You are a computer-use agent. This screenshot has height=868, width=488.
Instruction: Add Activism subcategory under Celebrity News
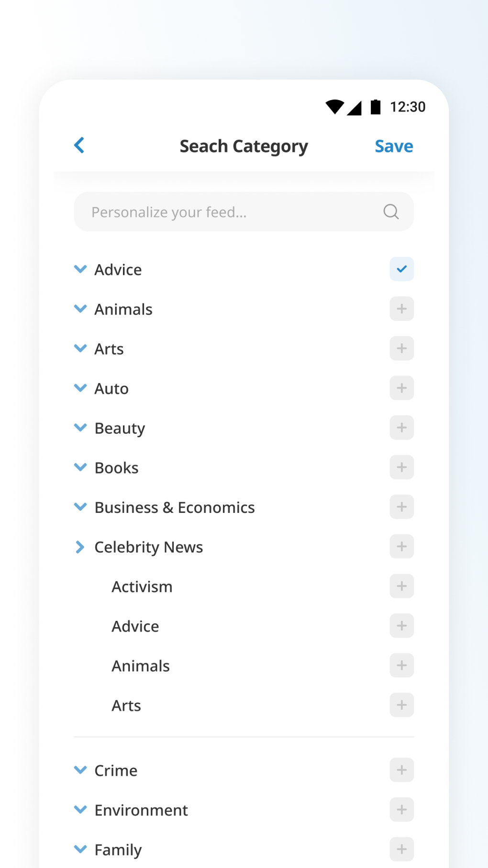pos(401,586)
